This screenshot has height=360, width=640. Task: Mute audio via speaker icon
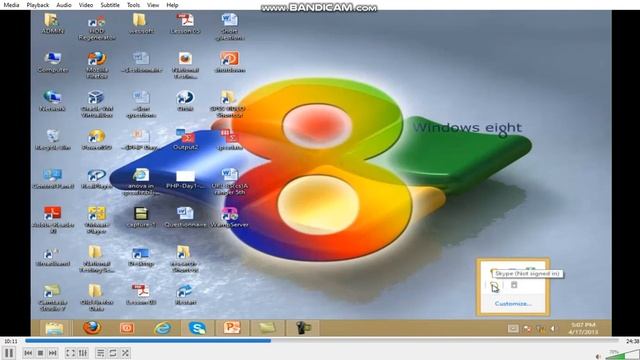coord(598,356)
